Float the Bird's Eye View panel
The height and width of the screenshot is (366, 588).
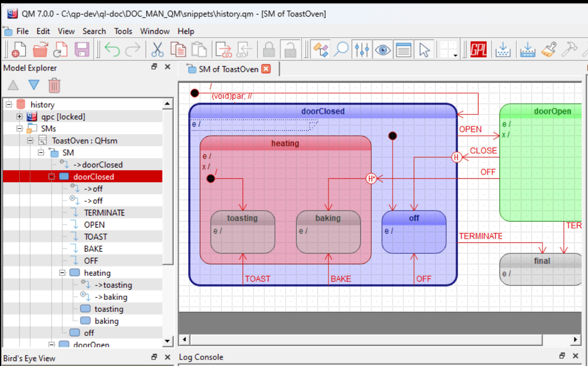coord(154,357)
